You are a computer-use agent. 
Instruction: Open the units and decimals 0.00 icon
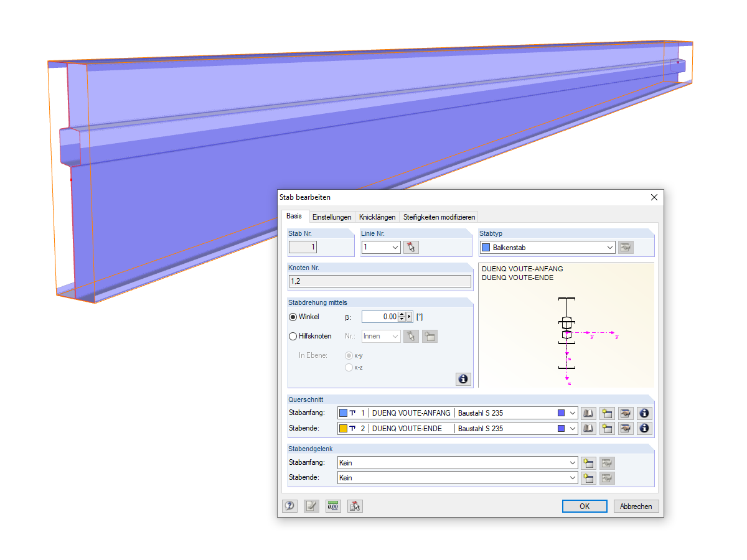point(333,506)
